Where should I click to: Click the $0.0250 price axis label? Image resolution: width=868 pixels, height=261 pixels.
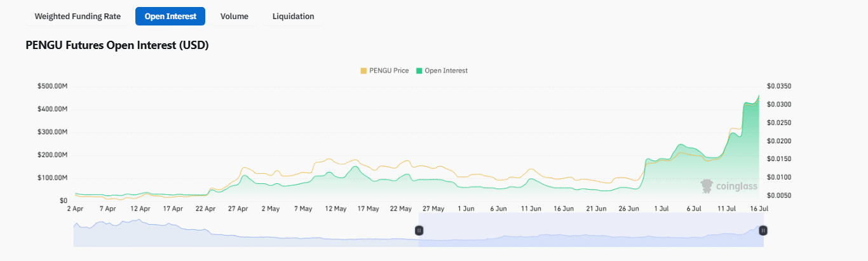pos(779,123)
